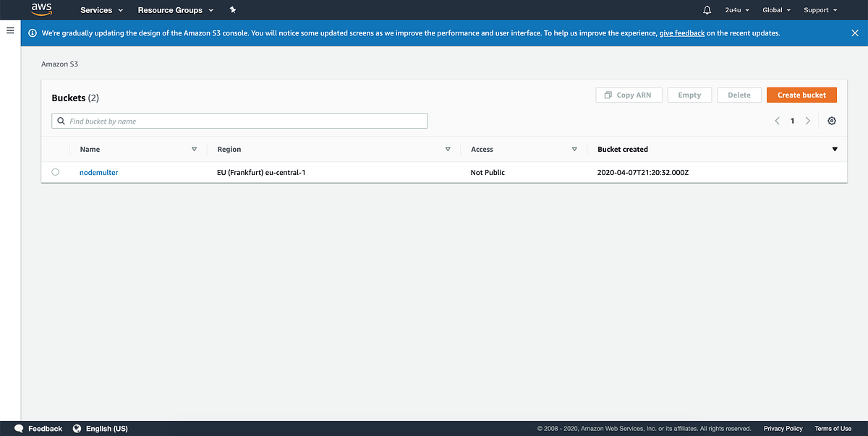This screenshot has height=436, width=868.
Task: Open the give feedback link
Action: [682, 33]
